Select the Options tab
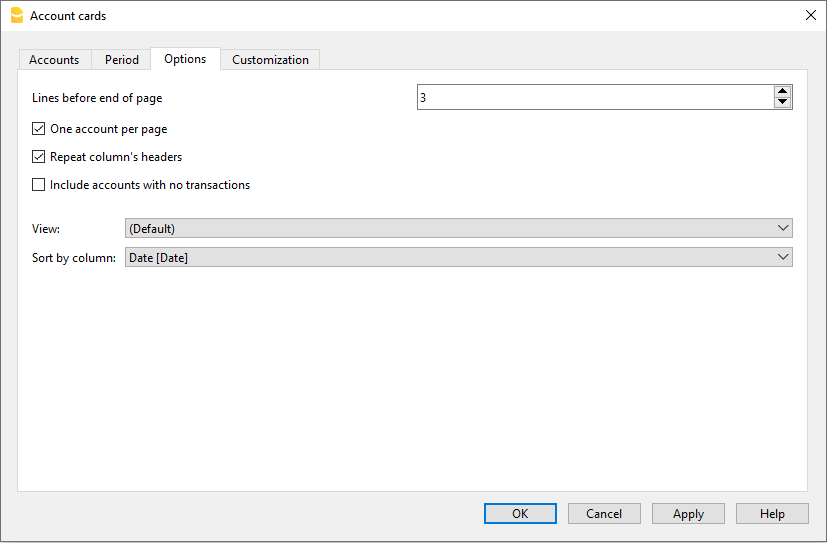This screenshot has width=827, height=543. click(x=185, y=59)
